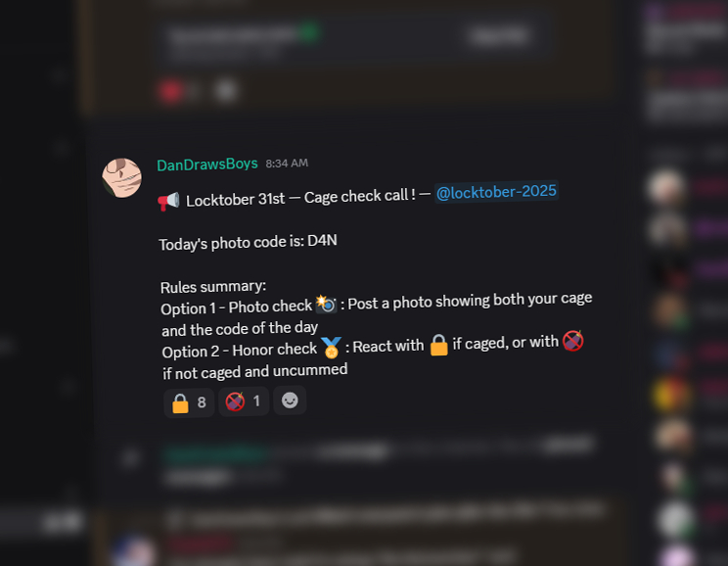Click the Today's photo code is: D4N line
Screen dimensions: 728x566
point(248,242)
